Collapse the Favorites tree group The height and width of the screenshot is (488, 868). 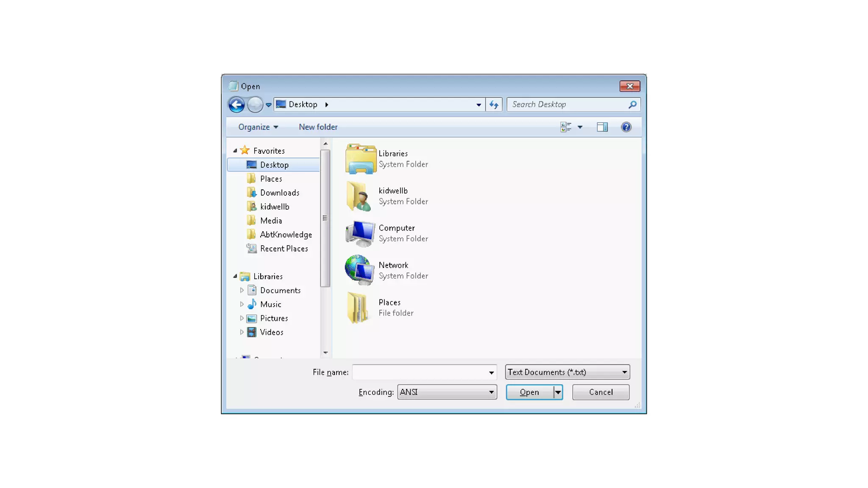point(235,151)
